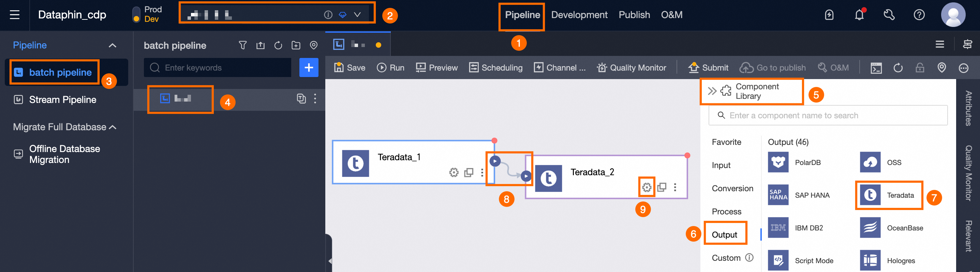Viewport: 980px width, 272px height.
Task: Open the notification bell
Action: [x=859, y=15]
